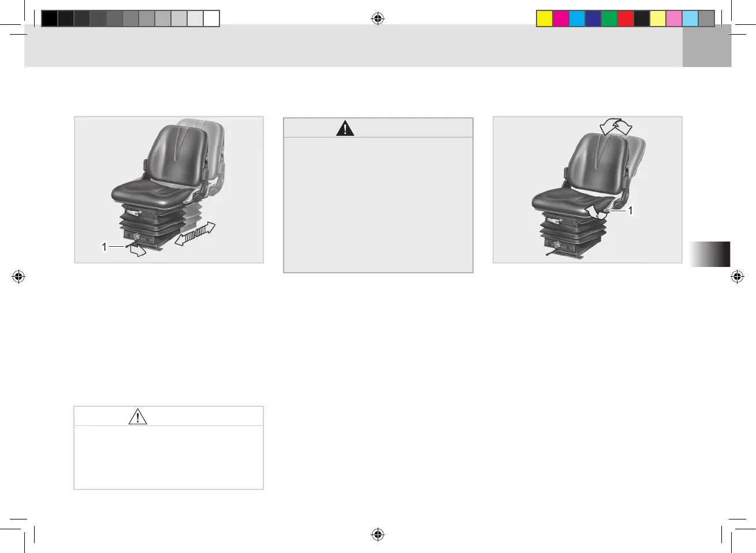Click the left edge registration crosshair mark
The height and width of the screenshot is (553, 756).
pos(18,277)
